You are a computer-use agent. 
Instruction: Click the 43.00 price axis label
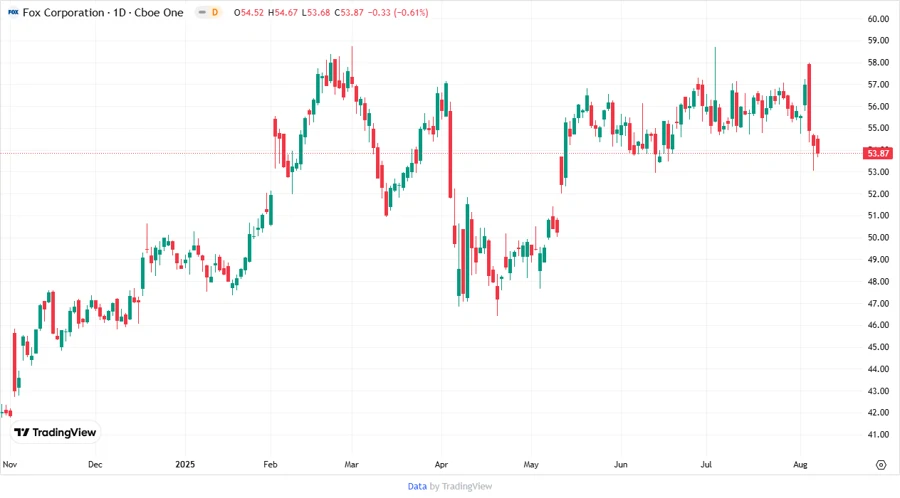tap(878, 391)
